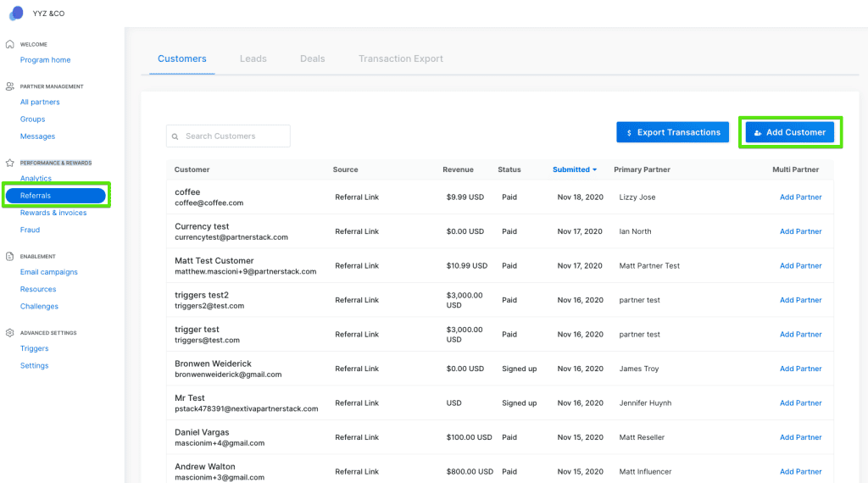Open the Deals tab
This screenshot has width=868, height=483.
312,58
